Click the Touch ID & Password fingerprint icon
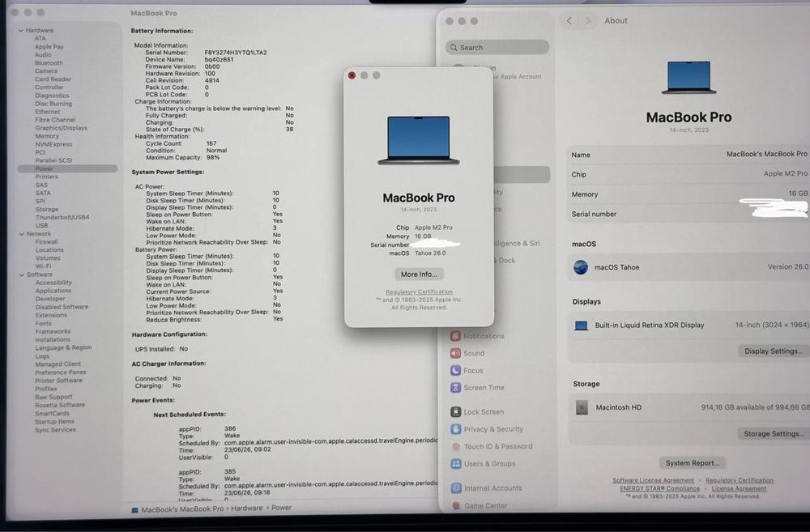This screenshot has width=810, height=532. [455, 446]
